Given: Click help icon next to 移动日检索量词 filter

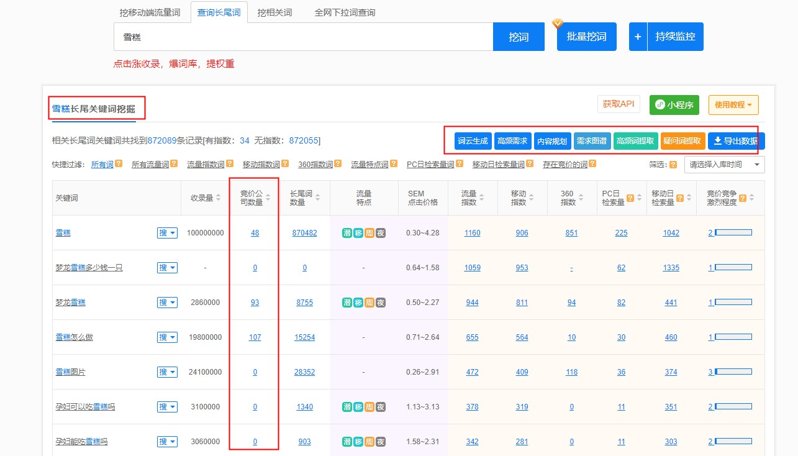Looking at the screenshot, I should click(530, 164).
